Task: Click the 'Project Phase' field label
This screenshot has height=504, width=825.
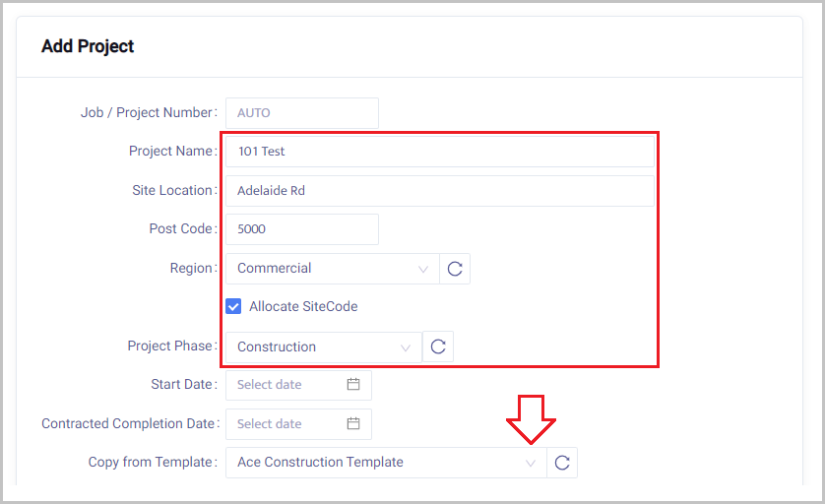Action: tap(170, 346)
